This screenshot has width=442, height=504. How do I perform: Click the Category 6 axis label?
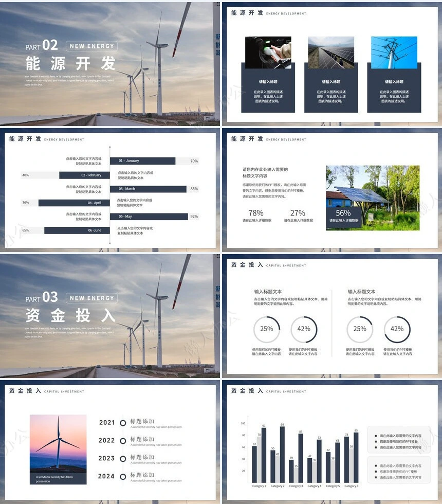(351, 486)
